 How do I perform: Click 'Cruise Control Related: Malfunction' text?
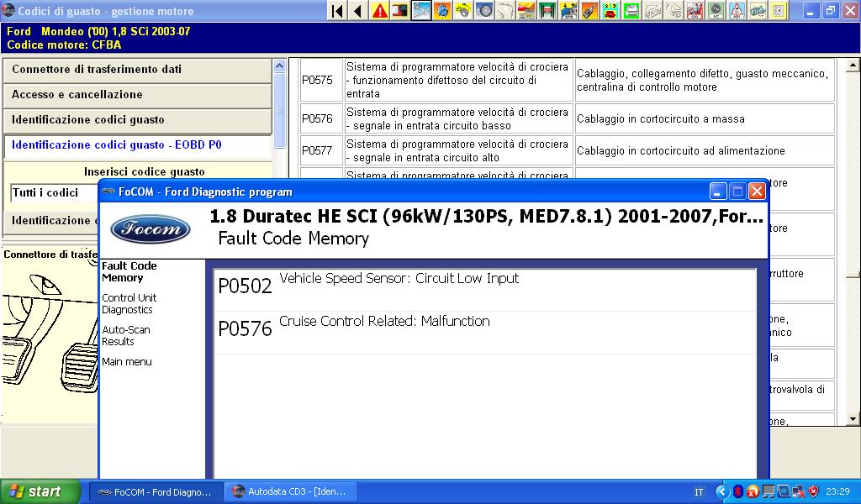[384, 322]
